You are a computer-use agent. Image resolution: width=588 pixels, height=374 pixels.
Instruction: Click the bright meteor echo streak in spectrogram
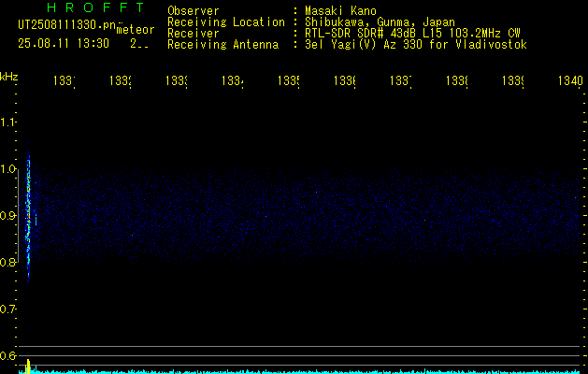click(28, 214)
